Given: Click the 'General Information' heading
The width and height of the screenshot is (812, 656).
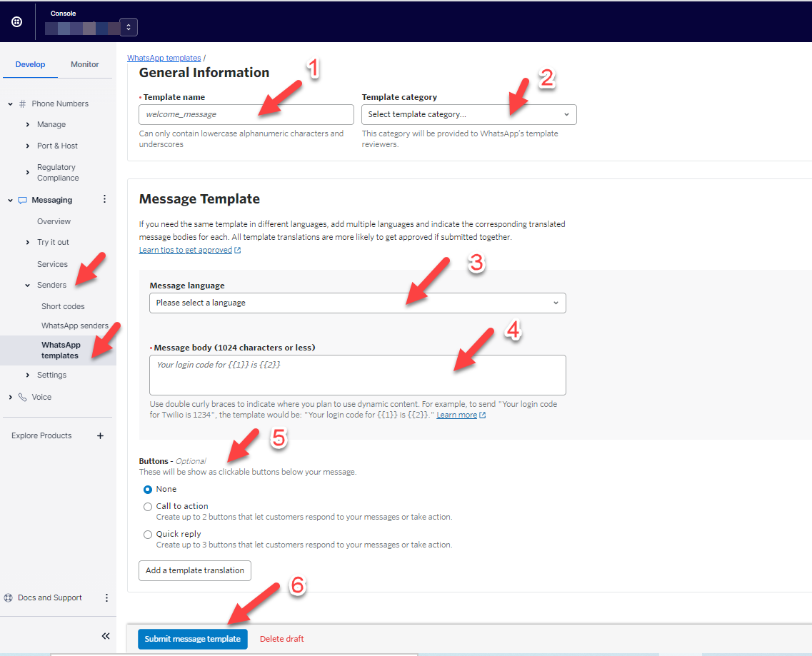Looking at the screenshot, I should [x=204, y=73].
